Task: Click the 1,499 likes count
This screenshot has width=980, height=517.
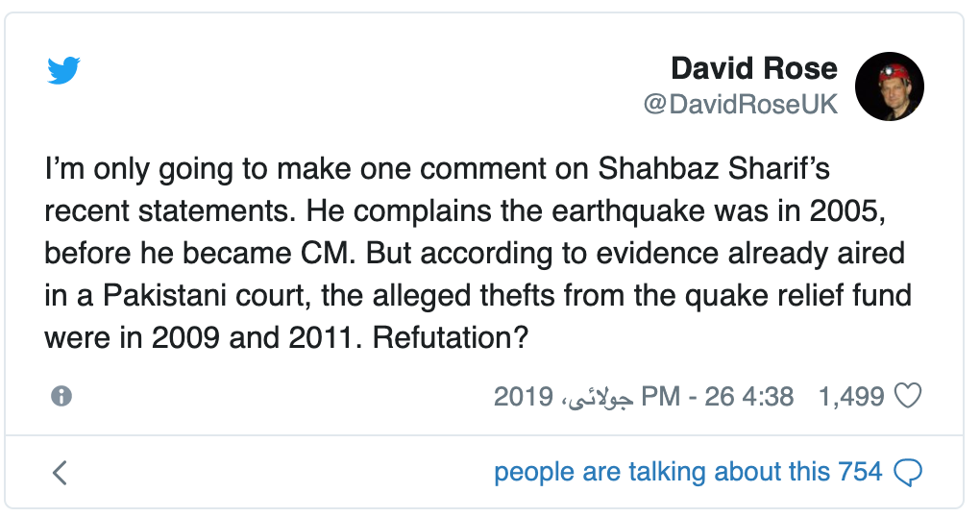Action: pos(851,396)
